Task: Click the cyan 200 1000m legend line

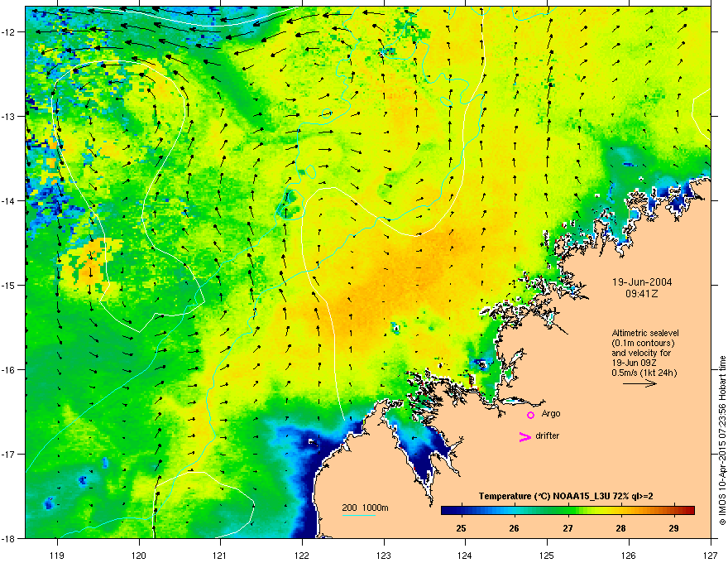Action: click(x=358, y=515)
